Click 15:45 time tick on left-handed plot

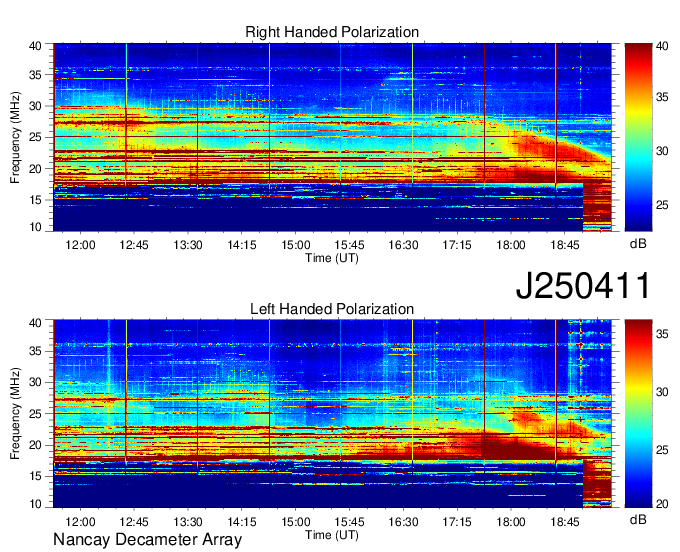point(350,522)
